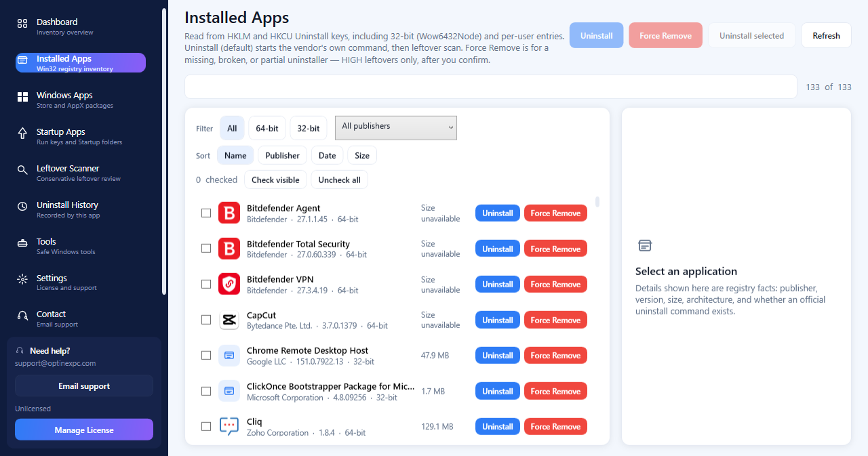Uninstall Cliq
The height and width of the screenshot is (456, 868).
pyautogui.click(x=498, y=426)
